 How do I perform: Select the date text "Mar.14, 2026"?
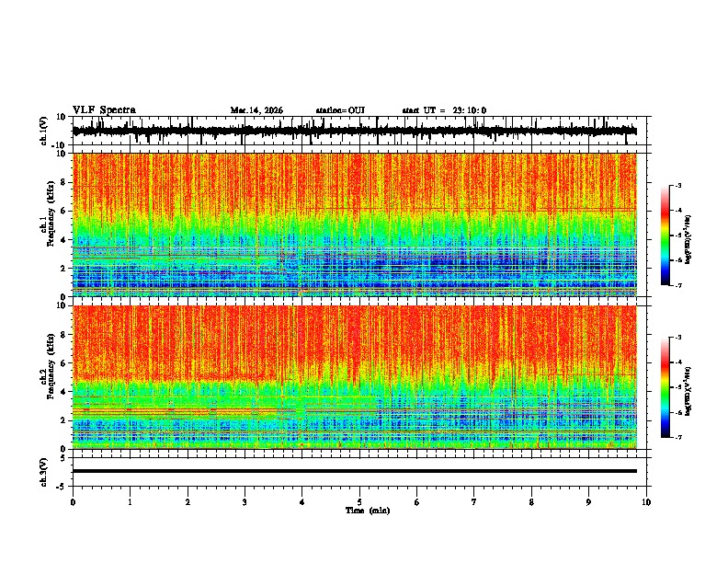pos(256,110)
